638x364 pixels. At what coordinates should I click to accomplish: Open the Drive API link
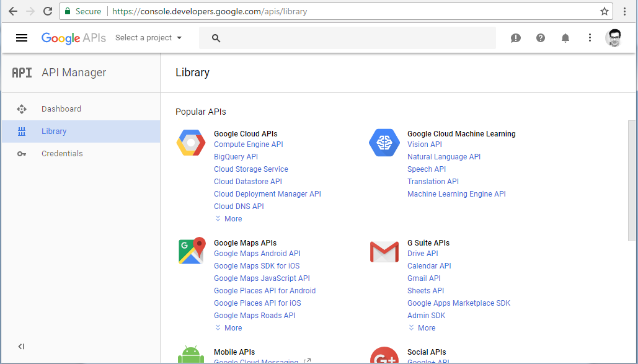423,254
